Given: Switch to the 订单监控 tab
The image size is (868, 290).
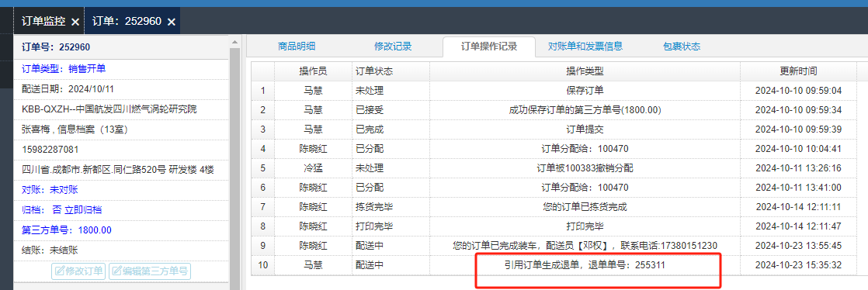Looking at the screenshot, I should click(43, 22).
